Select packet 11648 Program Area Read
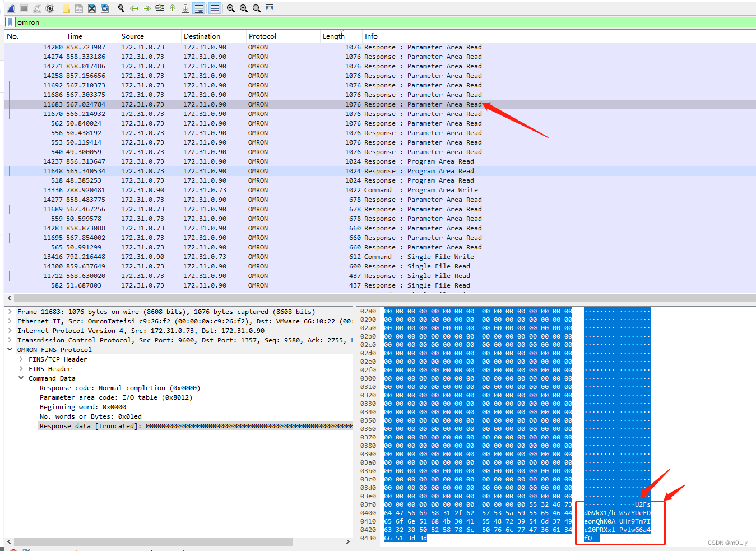 coord(380,171)
